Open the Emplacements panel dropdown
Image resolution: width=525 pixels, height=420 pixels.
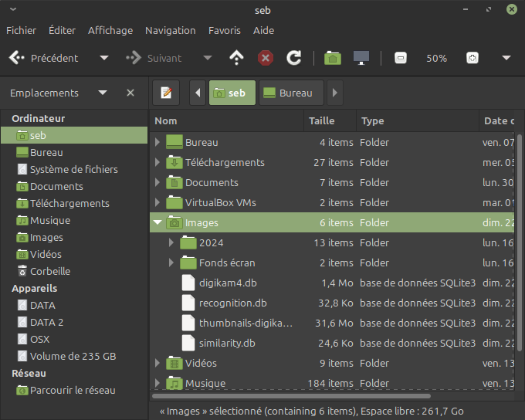103,93
